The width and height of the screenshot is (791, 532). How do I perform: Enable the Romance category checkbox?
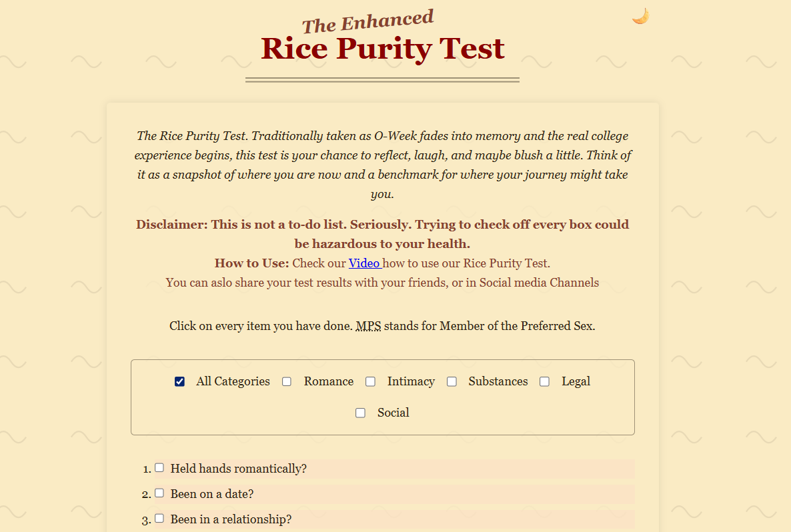click(287, 381)
